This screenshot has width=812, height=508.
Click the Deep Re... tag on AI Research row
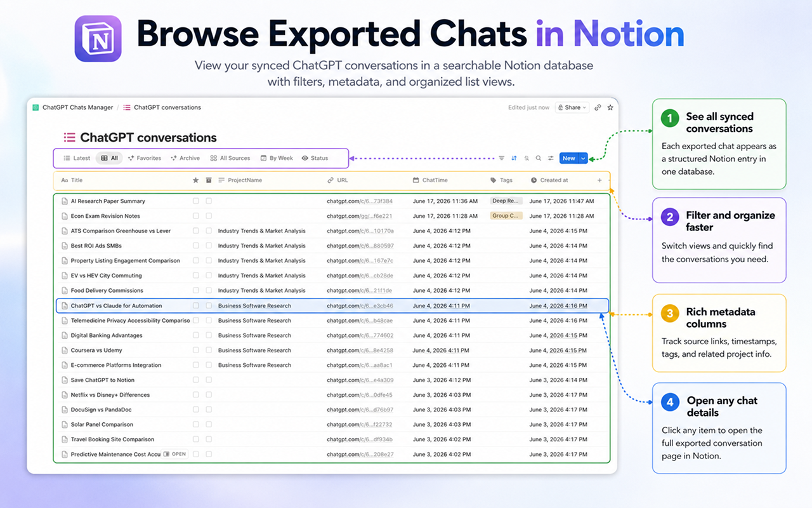506,201
